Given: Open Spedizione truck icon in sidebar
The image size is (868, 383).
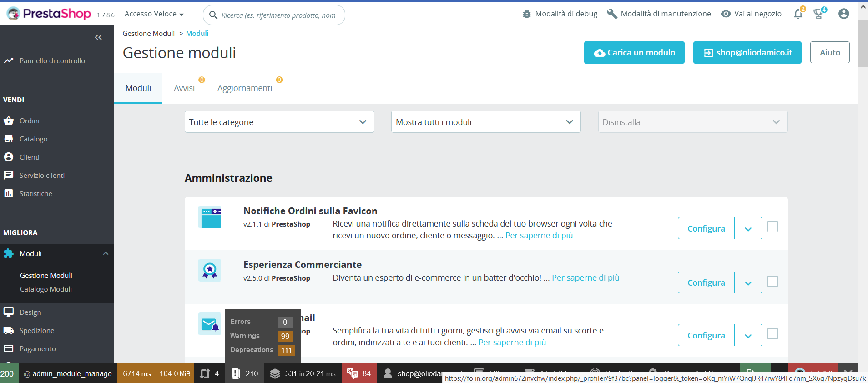Looking at the screenshot, I should 9,330.
